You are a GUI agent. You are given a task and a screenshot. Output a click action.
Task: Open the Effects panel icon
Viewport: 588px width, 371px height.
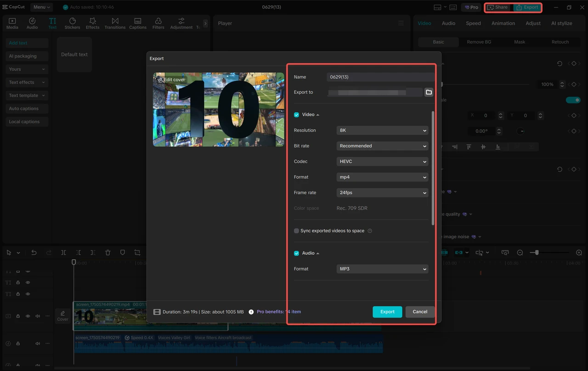coord(92,21)
